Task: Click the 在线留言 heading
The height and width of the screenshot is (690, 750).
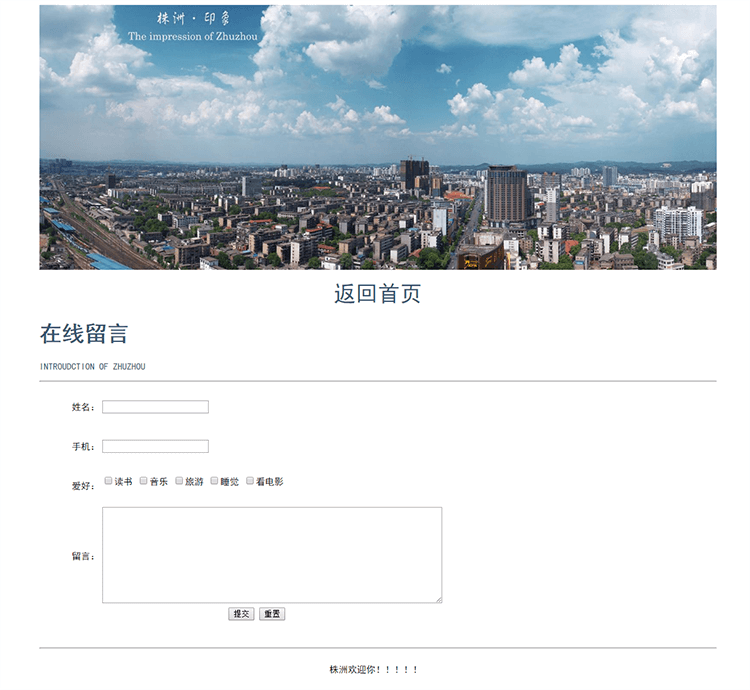Action: [83, 334]
